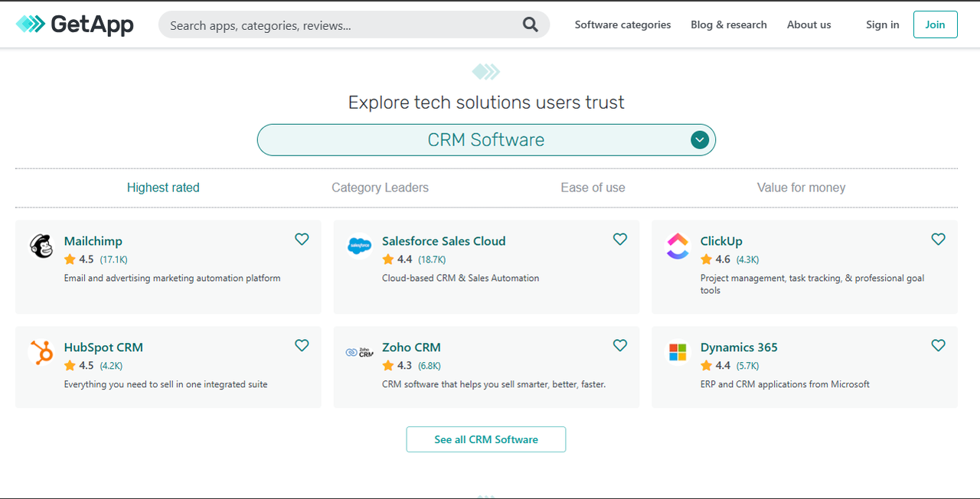Screen dimensions: 980x499
Task: Click the Dynamics 365 Microsoft logo
Action: 678,352
